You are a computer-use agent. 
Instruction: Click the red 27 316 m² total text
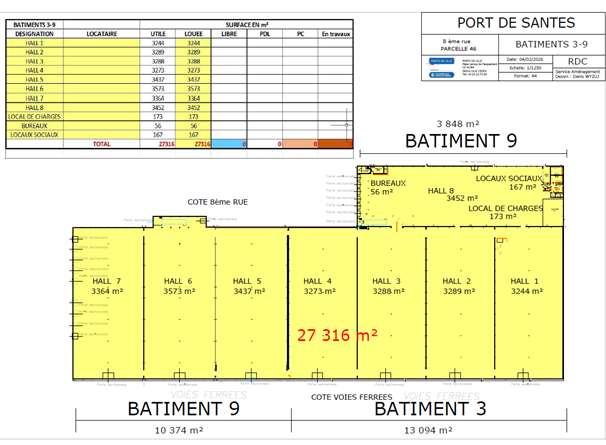pyautogui.click(x=336, y=336)
